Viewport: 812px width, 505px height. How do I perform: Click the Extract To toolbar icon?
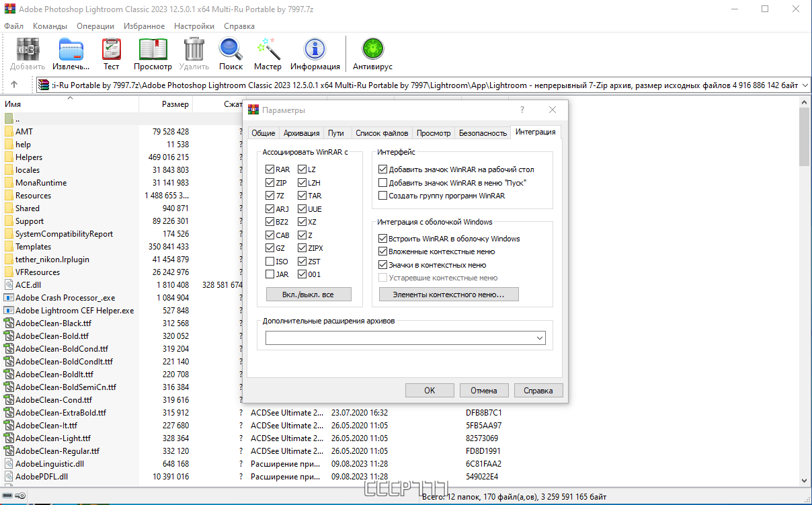coord(71,49)
